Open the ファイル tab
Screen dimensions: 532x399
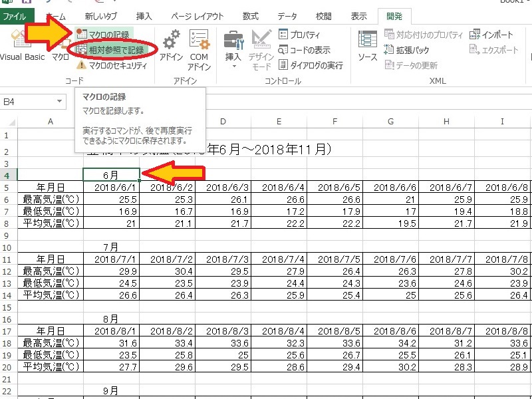tap(15, 16)
